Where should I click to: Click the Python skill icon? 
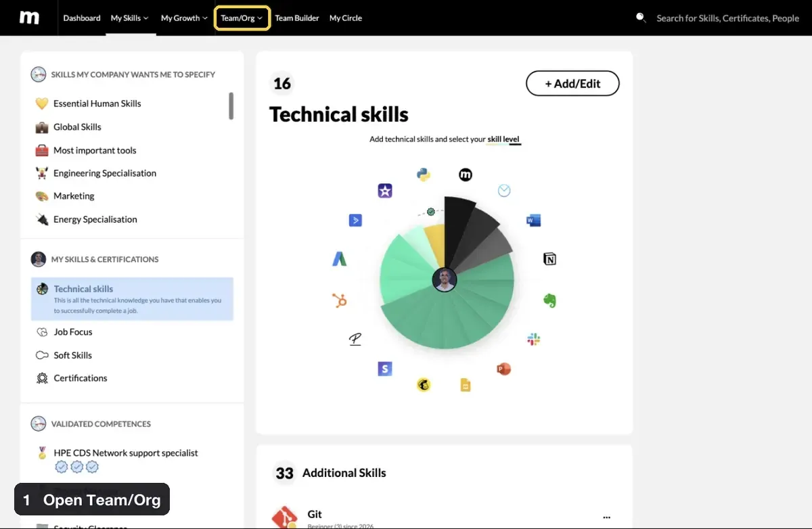tap(424, 175)
